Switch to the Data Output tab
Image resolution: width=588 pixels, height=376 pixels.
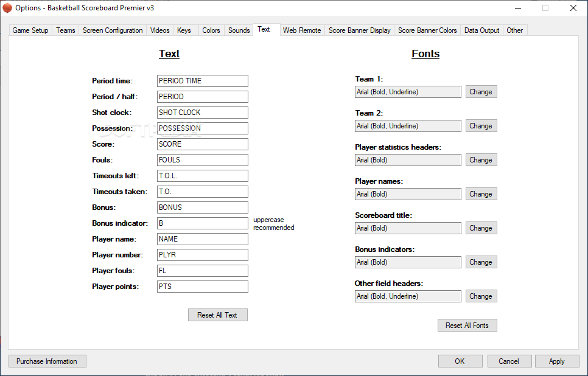tap(481, 30)
